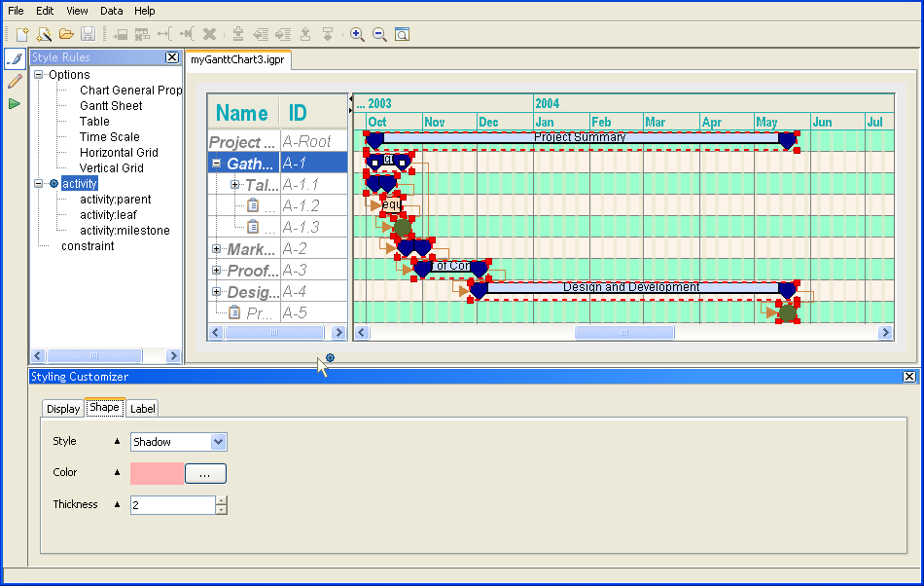Screen dimensions: 924x586
Task: Collapse the Options tree node
Action: 39,75
